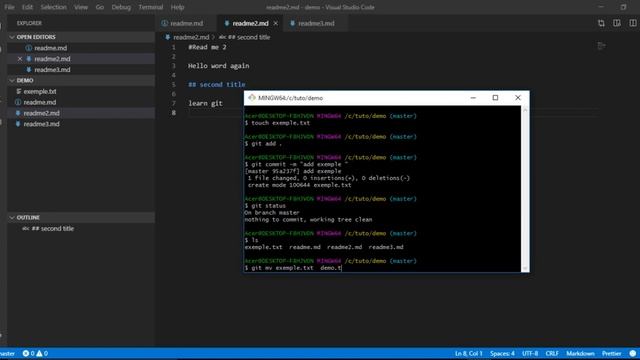Open the Edit menu

(27, 7)
